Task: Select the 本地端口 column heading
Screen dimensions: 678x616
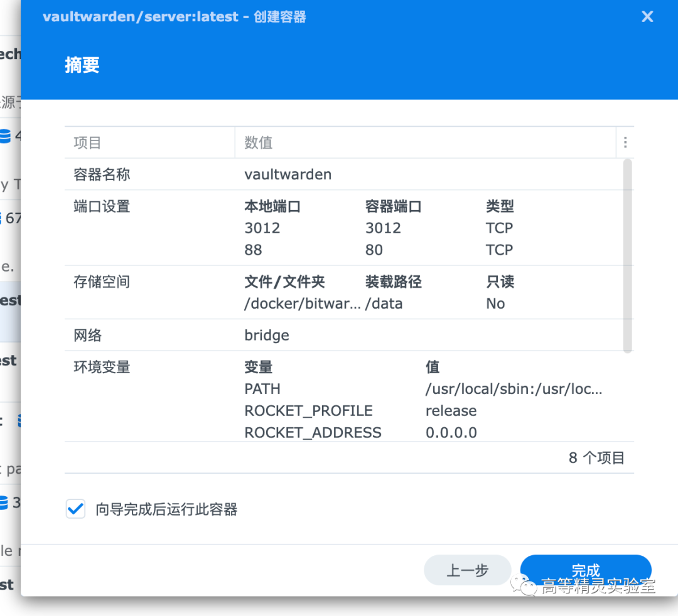Action: point(272,206)
